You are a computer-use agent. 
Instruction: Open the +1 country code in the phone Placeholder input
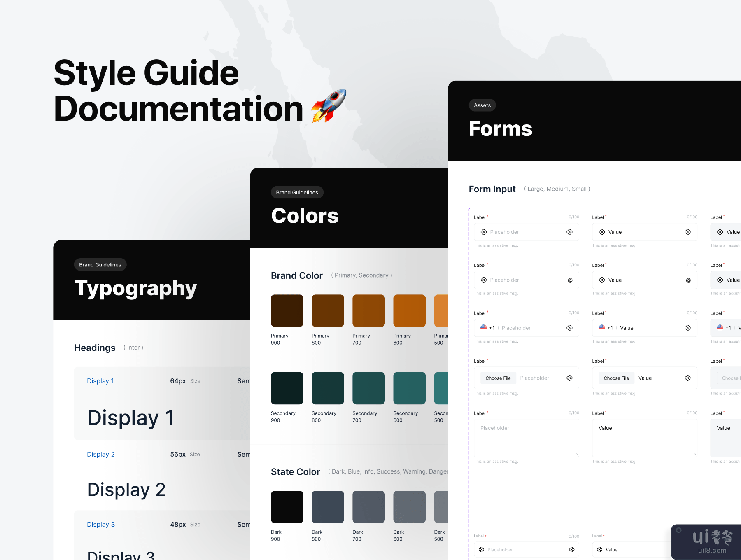pos(492,328)
